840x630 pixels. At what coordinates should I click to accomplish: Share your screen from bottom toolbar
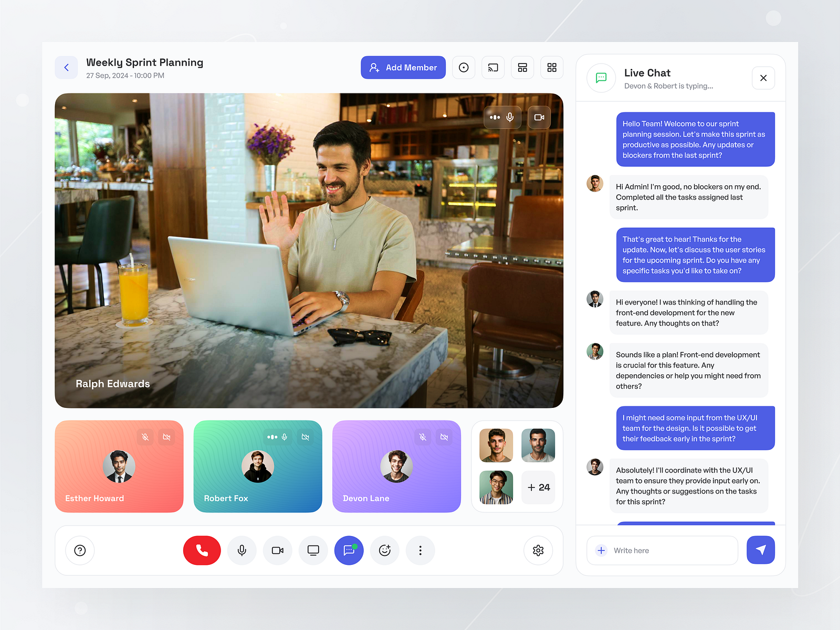coord(313,550)
